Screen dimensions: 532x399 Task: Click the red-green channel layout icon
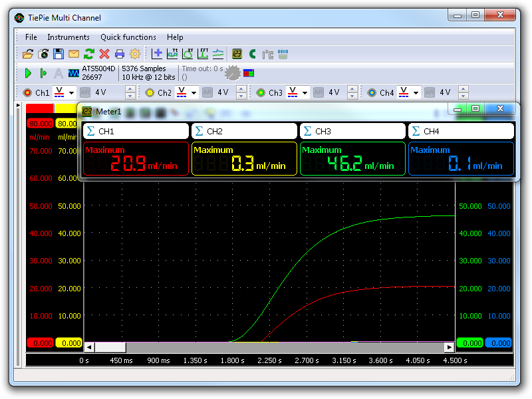(x=249, y=73)
